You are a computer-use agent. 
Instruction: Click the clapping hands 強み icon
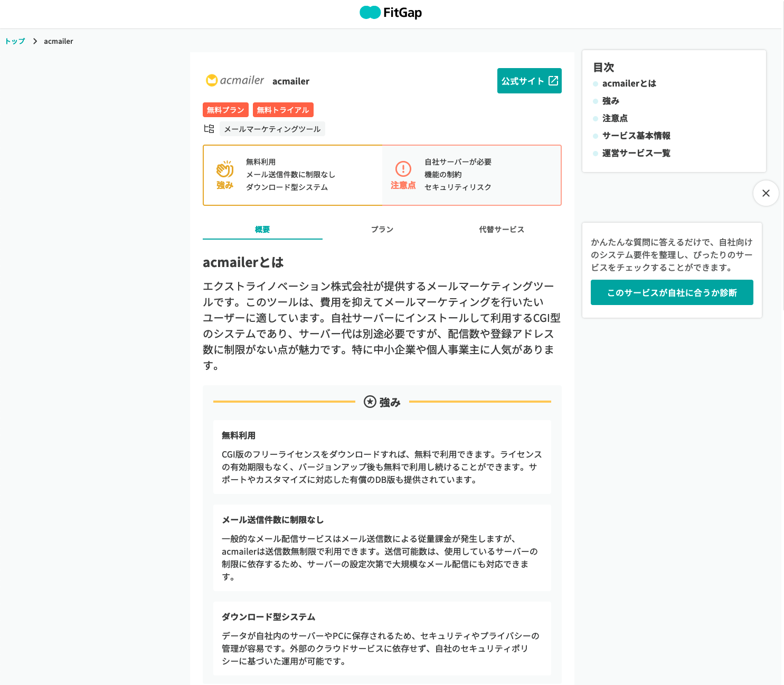click(225, 169)
